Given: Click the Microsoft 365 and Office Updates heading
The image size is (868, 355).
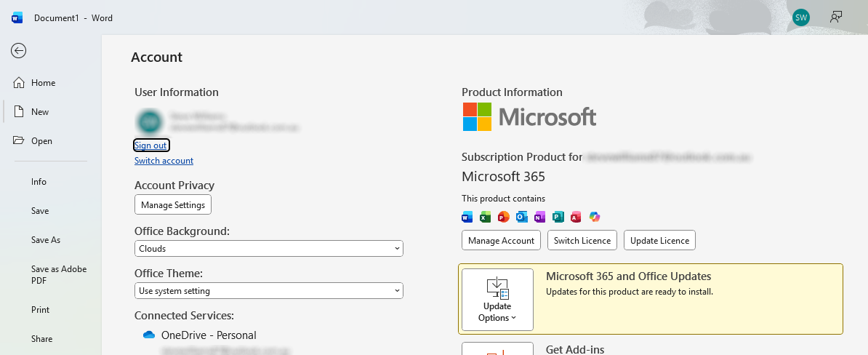Looking at the screenshot, I should [628, 276].
